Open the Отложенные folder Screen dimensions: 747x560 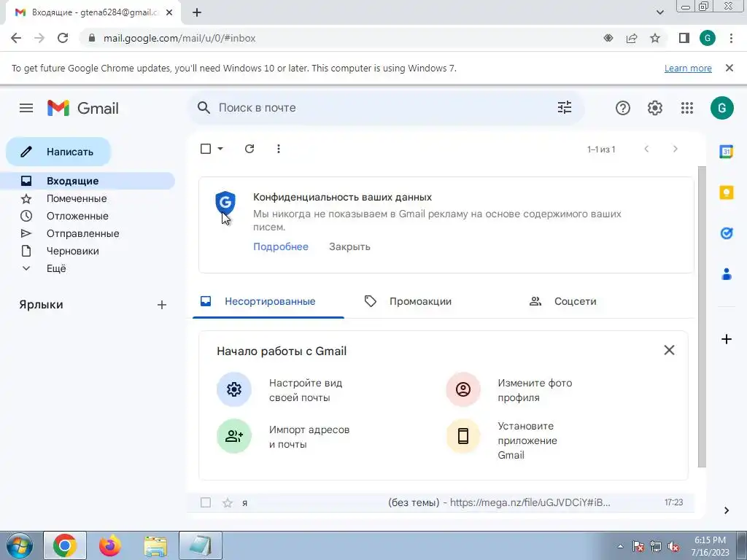(88, 216)
